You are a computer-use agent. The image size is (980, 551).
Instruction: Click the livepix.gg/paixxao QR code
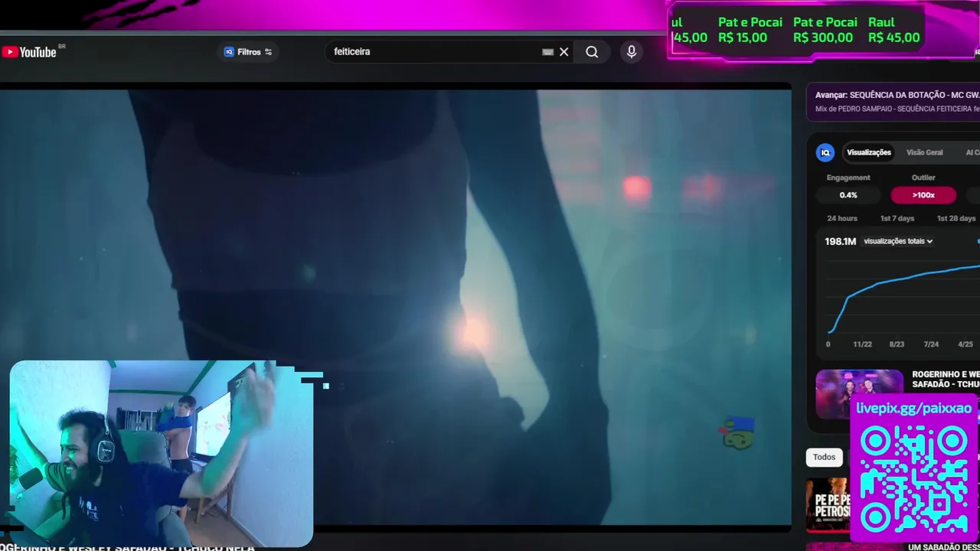[x=914, y=479]
